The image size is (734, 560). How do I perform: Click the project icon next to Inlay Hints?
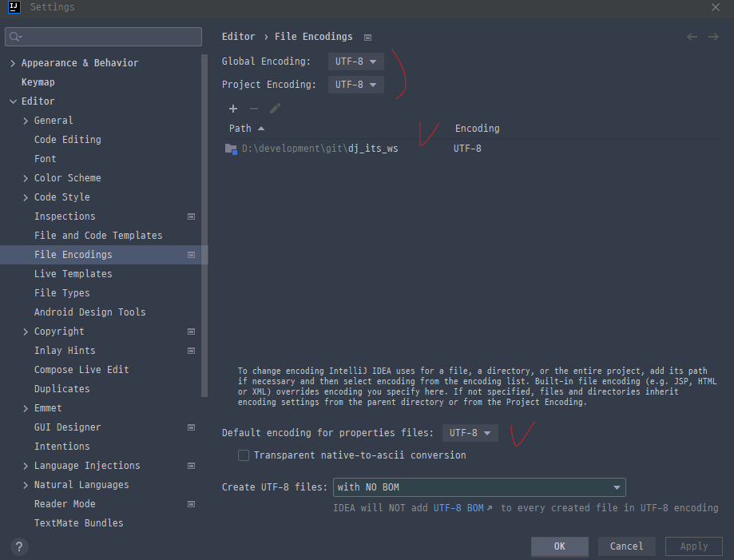tap(191, 351)
